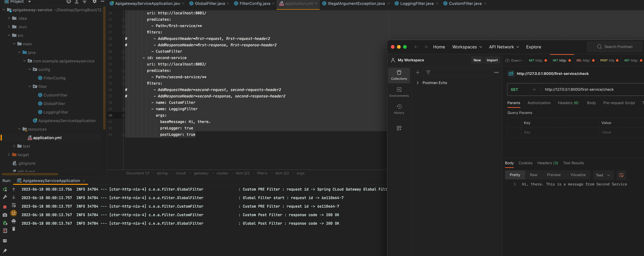Open the Authorization tab in the Postman request

point(539,103)
